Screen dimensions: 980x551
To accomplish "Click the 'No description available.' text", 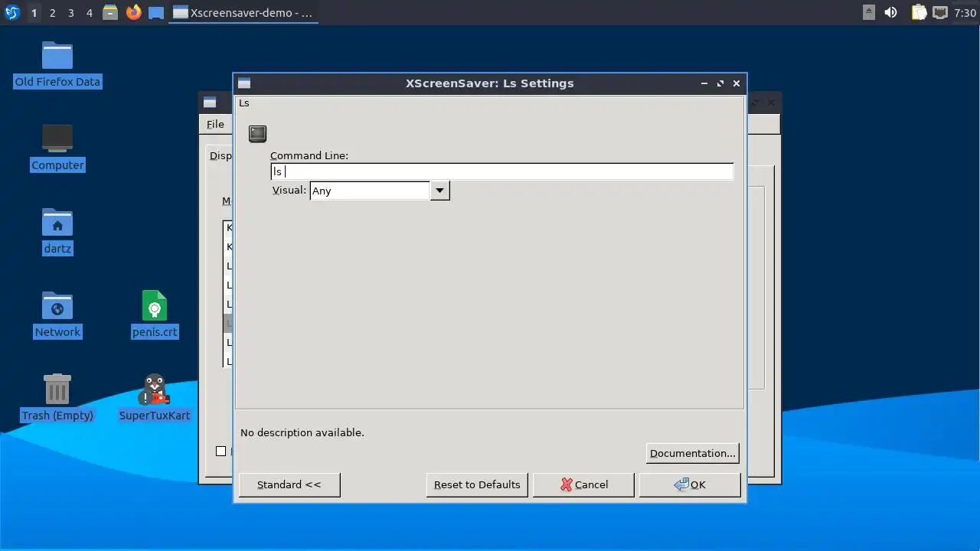I will tap(302, 432).
